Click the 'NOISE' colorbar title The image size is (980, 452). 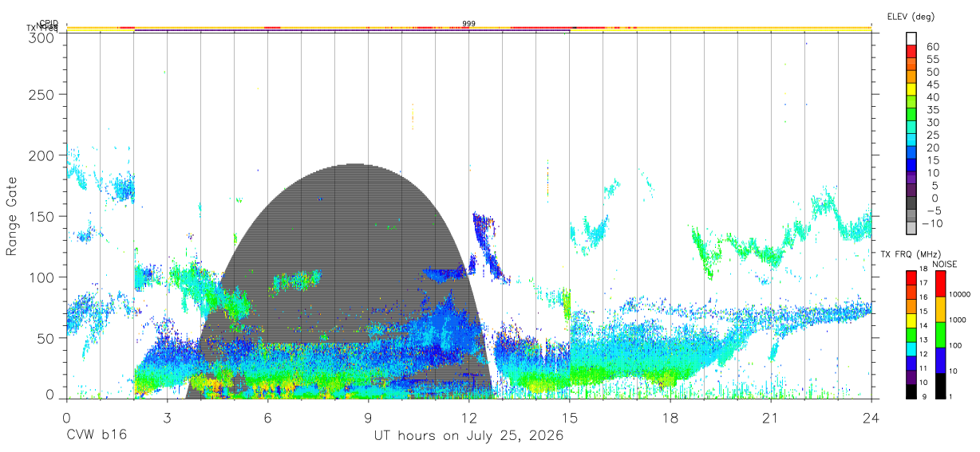click(x=943, y=264)
